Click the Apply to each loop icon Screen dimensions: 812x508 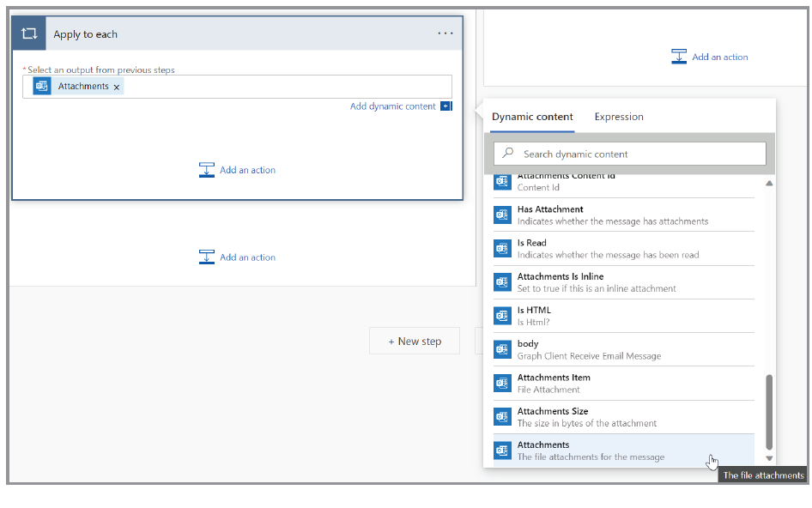pos(29,34)
